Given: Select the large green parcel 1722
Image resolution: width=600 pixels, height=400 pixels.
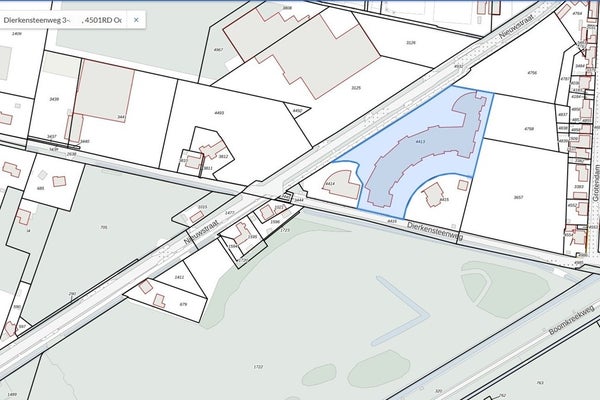Looking at the screenshot, I should (x=258, y=367).
